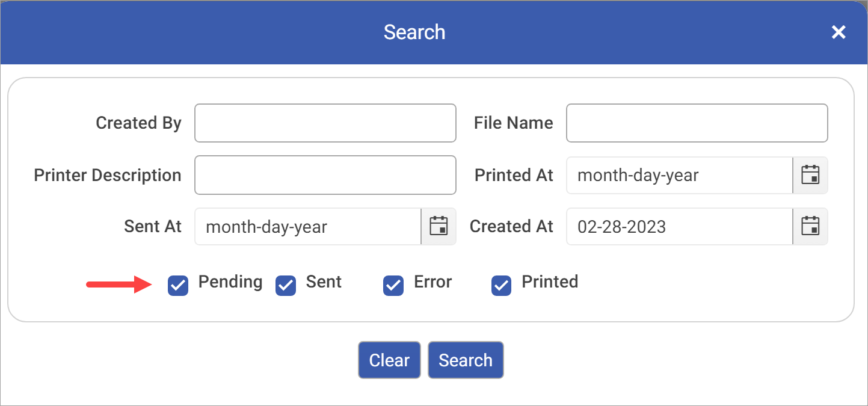Disable the Error status checkbox
Screen dimensions: 868x406
(x=393, y=285)
